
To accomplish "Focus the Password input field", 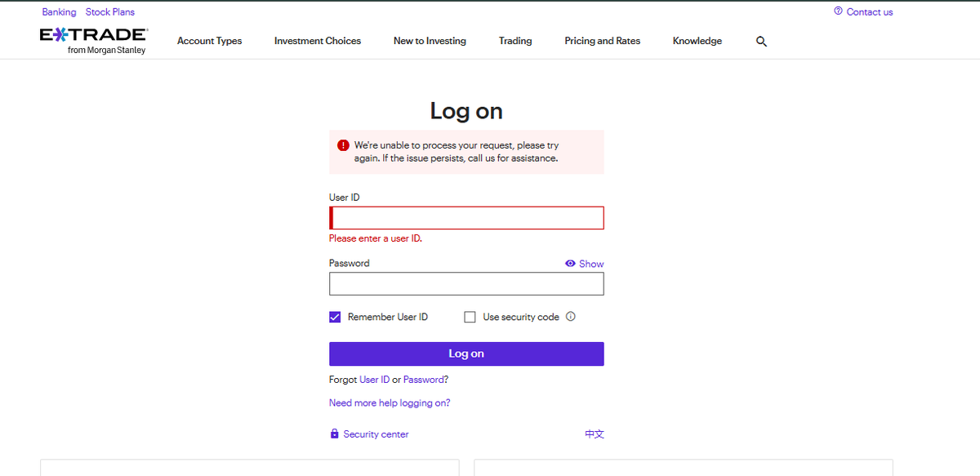I will [x=466, y=283].
